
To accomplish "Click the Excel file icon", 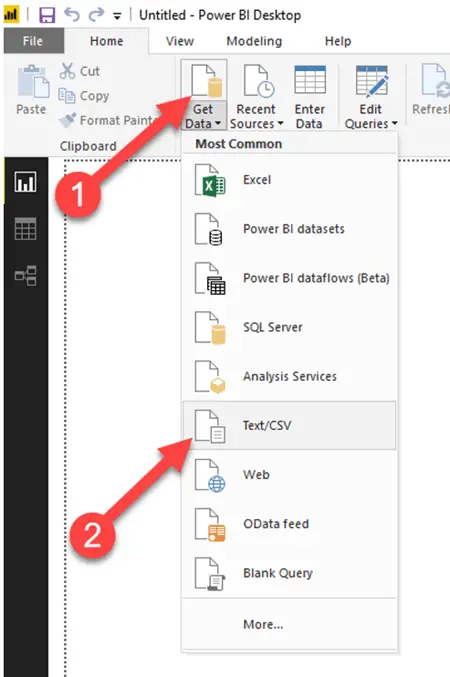I will coord(210,180).
